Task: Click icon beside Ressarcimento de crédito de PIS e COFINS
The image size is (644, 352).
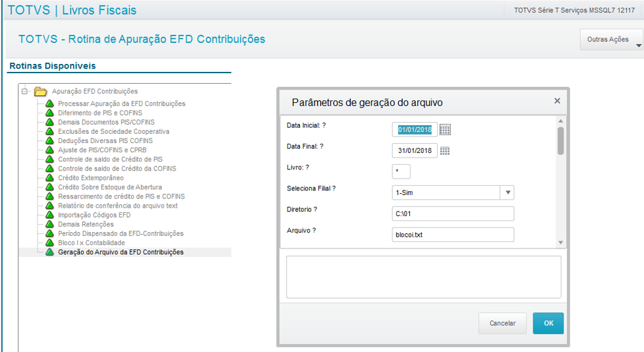Action: point(49,196)
